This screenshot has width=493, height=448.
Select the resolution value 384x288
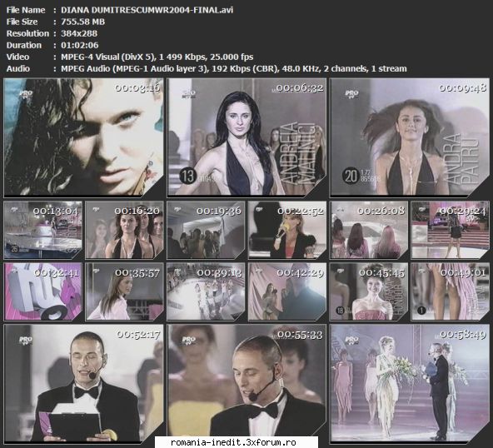(x=79, y=33)
